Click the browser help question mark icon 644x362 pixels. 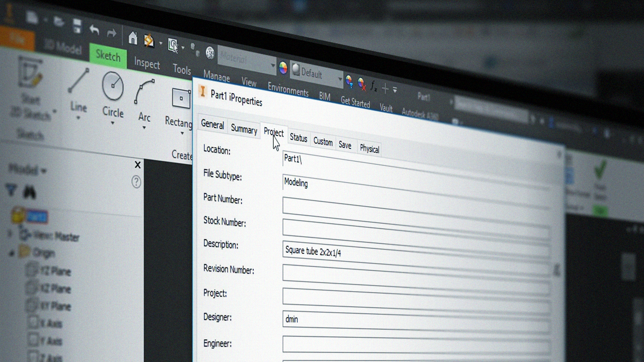[136, 182]
